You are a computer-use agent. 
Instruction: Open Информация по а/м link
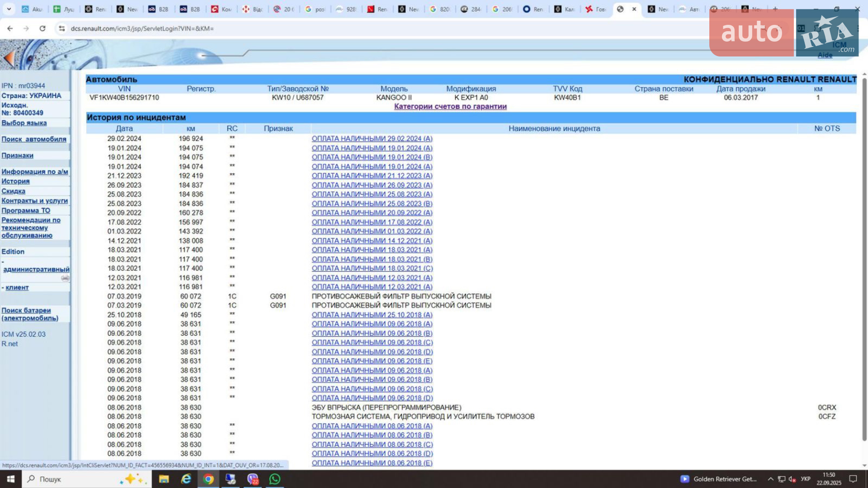pyautogui.click(x=35, y=172)
